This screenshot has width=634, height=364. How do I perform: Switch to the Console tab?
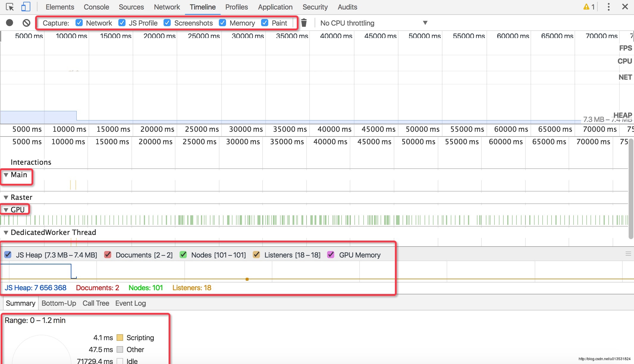(96, 7)
